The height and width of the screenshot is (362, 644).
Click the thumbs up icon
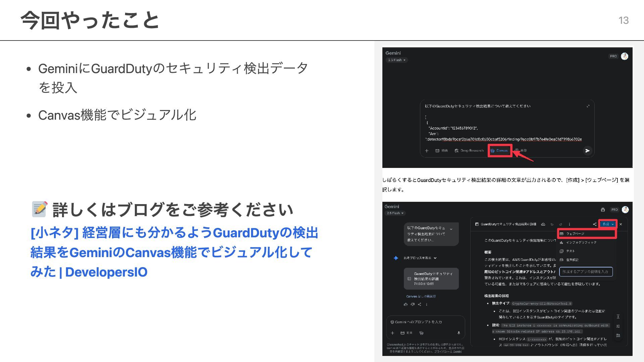tap(406, 304)
